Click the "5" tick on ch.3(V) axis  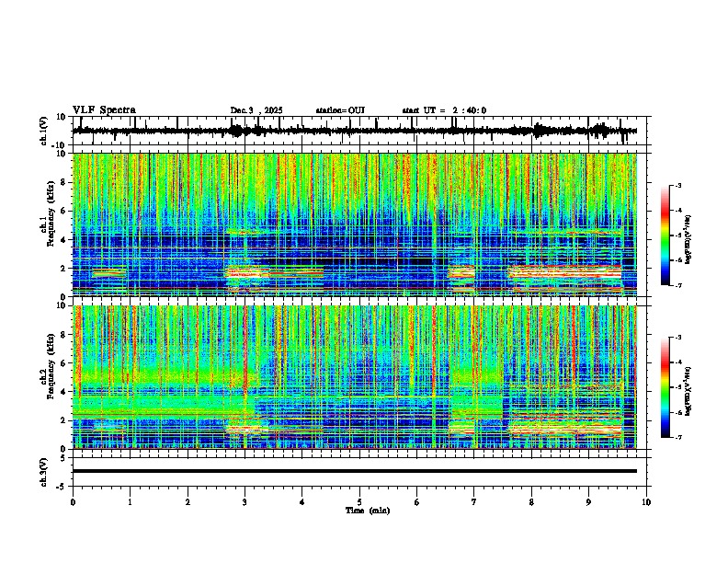(x=64, y=457)
